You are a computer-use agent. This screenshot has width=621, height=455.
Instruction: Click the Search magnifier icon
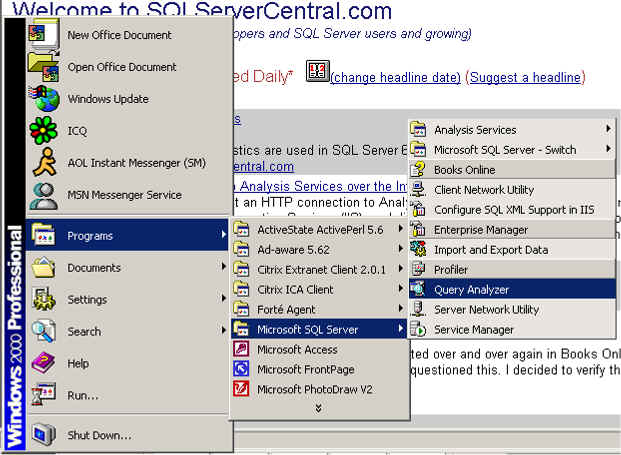[x=43, y=331]
